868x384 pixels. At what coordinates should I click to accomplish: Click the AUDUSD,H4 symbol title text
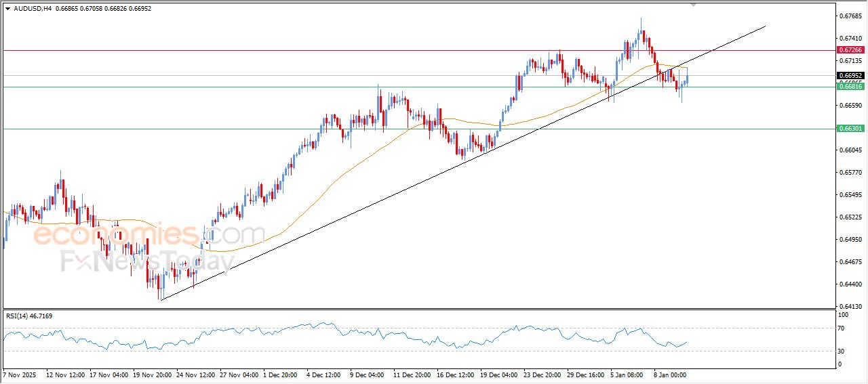pyautogui.click(x=33, y=8)
